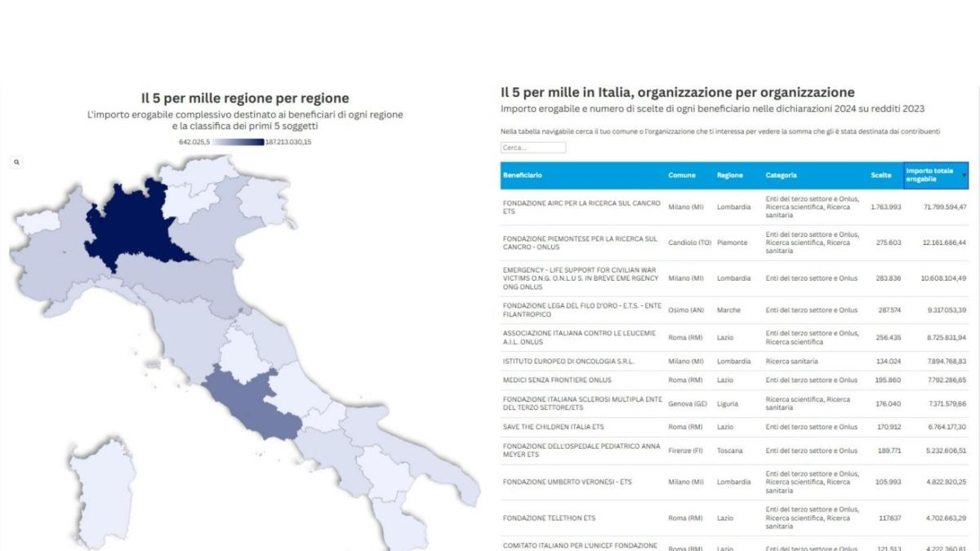Click the amount '12.161.686,44' cell
980x551 pixels.
tap(943, 243)
